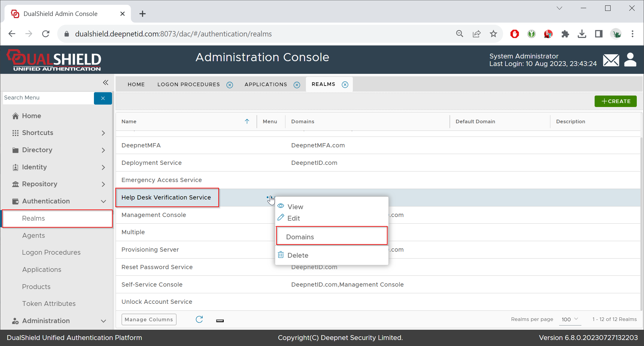Expand the Shortcuts menu section
This screenshot has width=644, height=346.
[x=103, y=133]
